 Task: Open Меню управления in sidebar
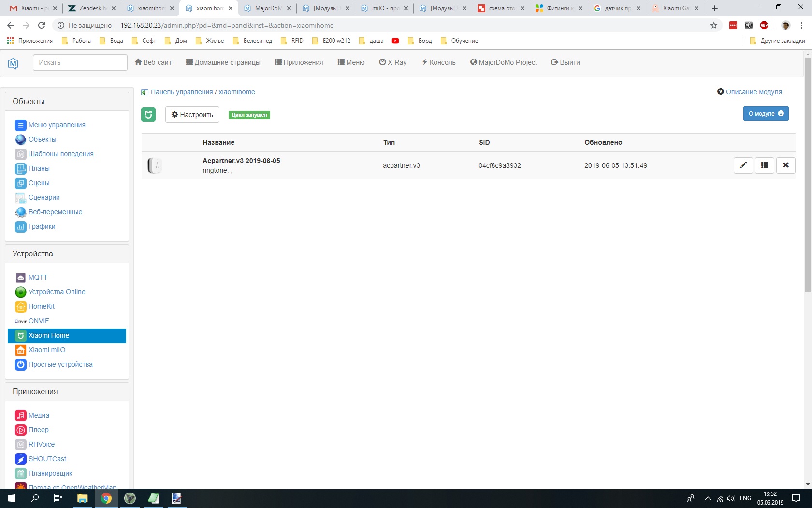[x=57, y=125]
